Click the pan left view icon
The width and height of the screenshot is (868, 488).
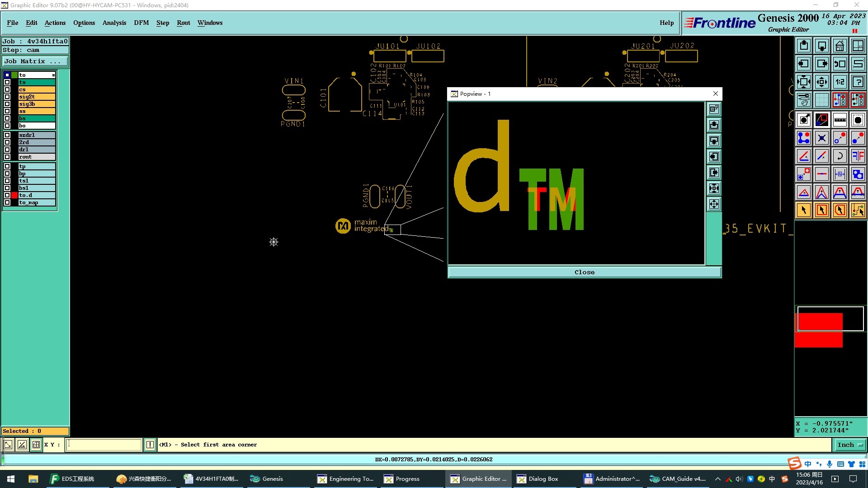click(804, 64)
